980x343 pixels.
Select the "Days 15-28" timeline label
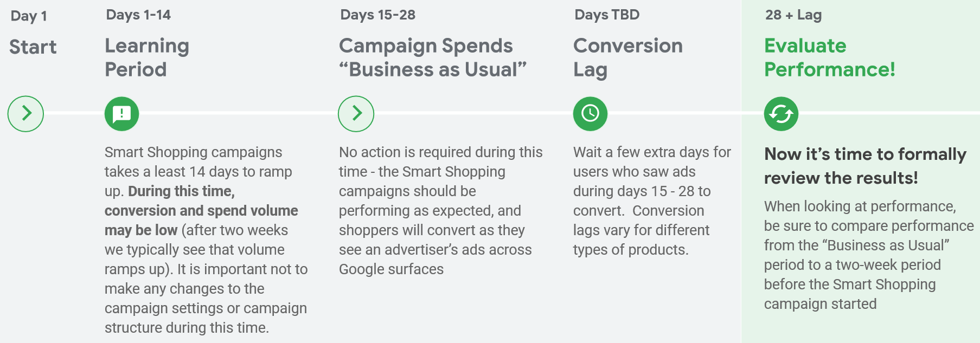[x=377, y=15]
